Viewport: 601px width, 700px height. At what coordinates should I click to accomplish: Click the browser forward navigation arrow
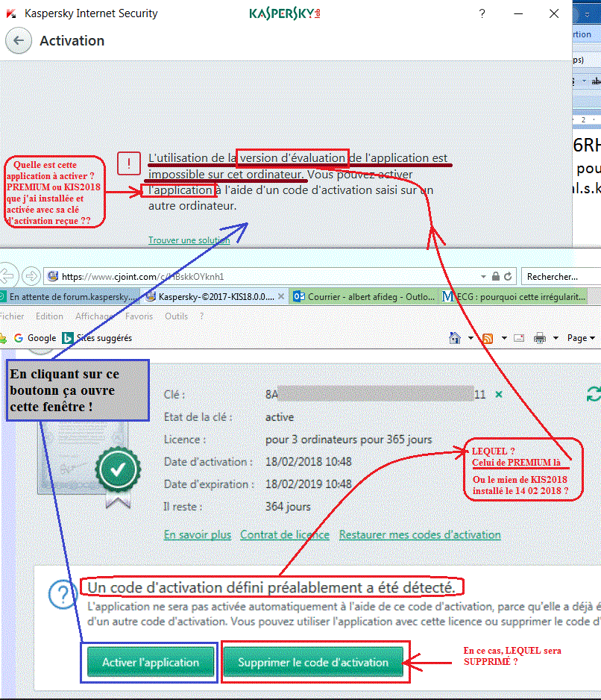tap(31, 276)
